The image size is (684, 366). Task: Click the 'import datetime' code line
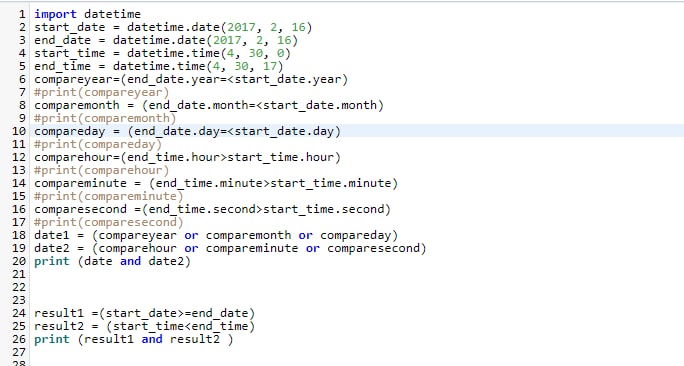click(x=87, y=14)
